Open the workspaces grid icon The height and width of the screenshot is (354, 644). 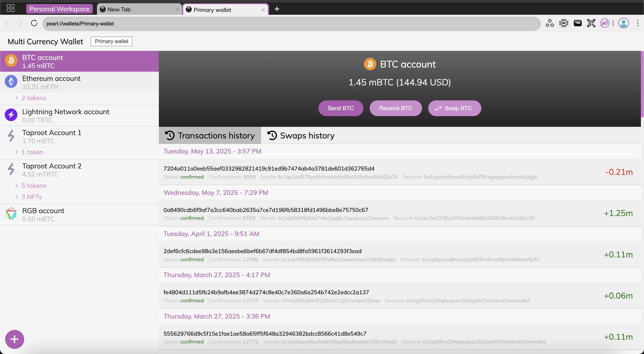pyautogui.click(x=10, y=8)
